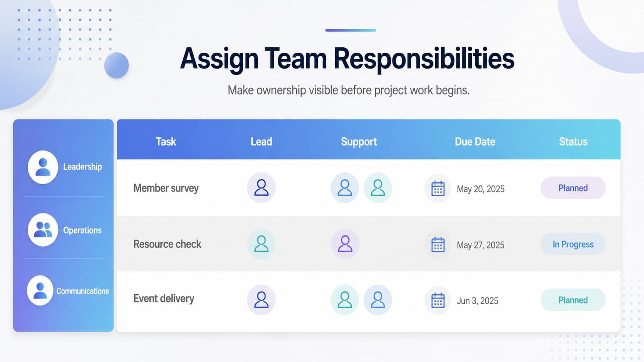Click the May 27, 2025 date text

pos(480,245)
